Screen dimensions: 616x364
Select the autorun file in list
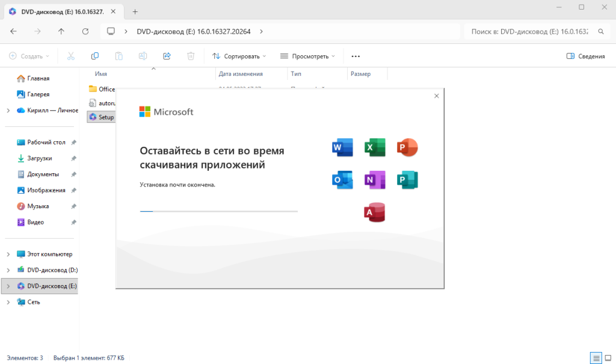[101, 103]
